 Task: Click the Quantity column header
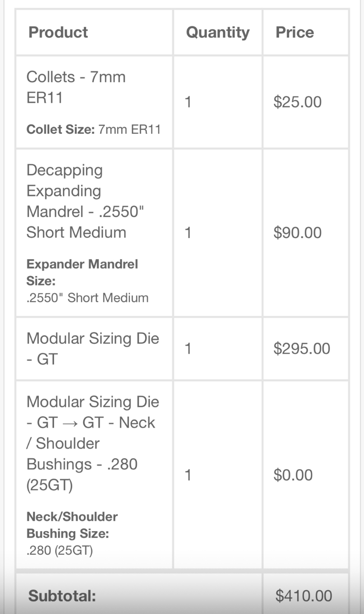(x=218, y=32)
